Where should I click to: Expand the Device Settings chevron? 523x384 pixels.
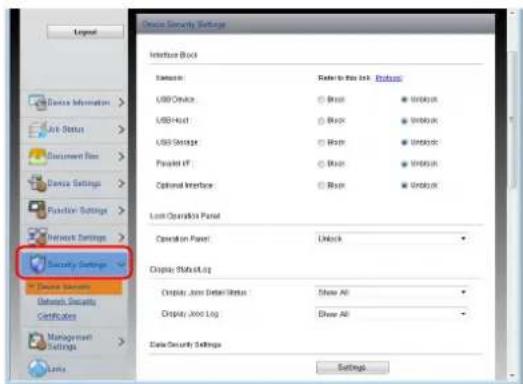click(x=121, y=183)
